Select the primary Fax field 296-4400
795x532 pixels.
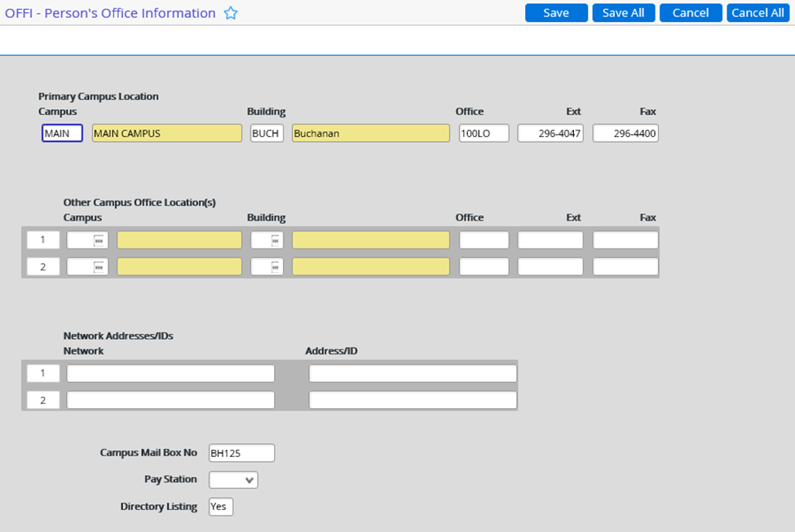625,133
